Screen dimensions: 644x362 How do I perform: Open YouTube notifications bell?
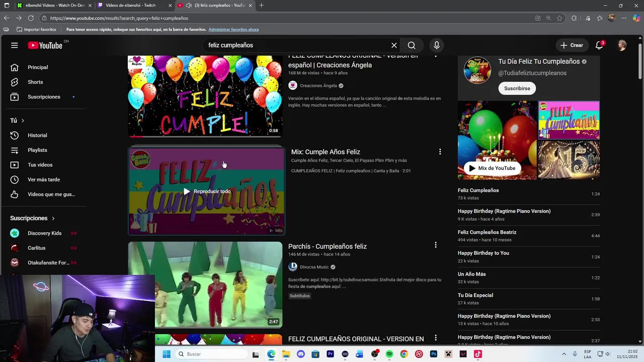click(599, 45)
